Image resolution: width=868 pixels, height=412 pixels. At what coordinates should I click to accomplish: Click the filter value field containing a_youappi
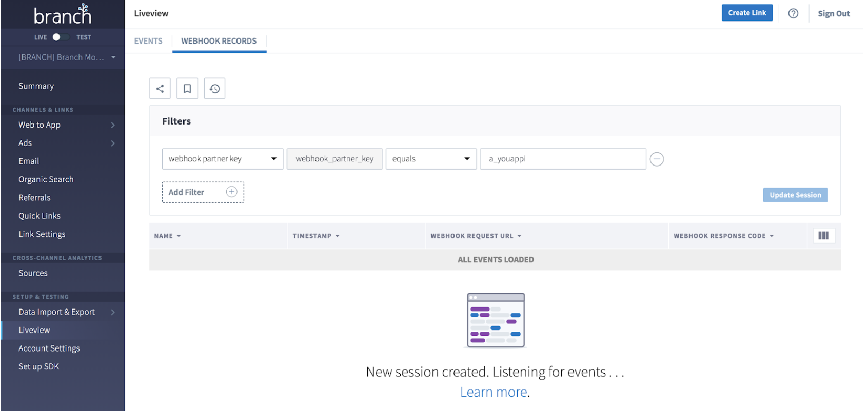pyautogui.click(x=563, y=159)
